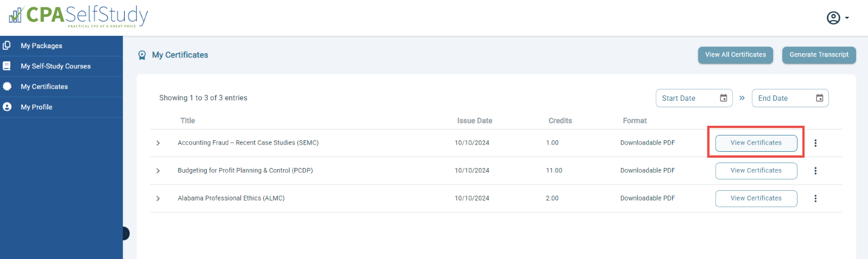Expand the Accounting Fraud row details
868x259 pixels.
pyautogui.click(x=158, y=143)
